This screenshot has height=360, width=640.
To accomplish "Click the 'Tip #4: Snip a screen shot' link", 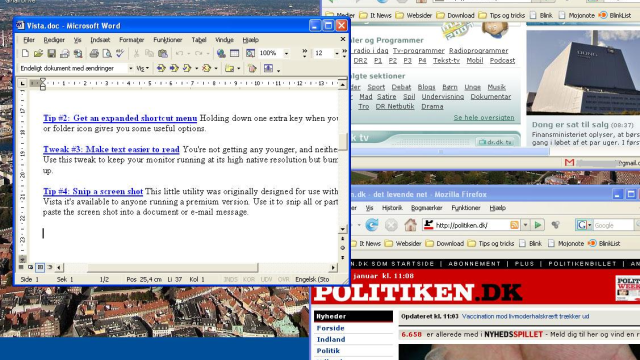I will click(x=93, y=191).
